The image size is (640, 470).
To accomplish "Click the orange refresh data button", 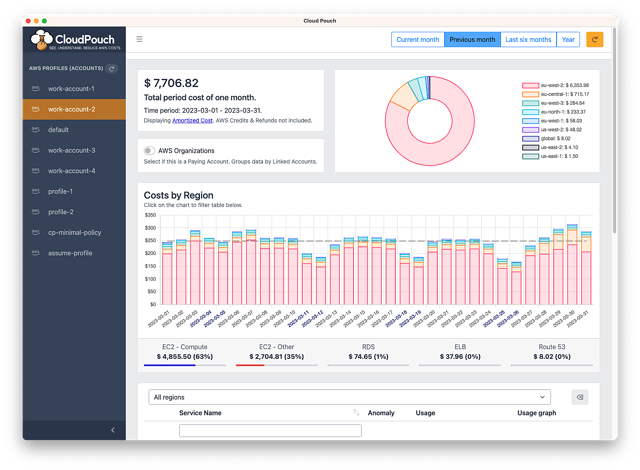I will (594, 40).
